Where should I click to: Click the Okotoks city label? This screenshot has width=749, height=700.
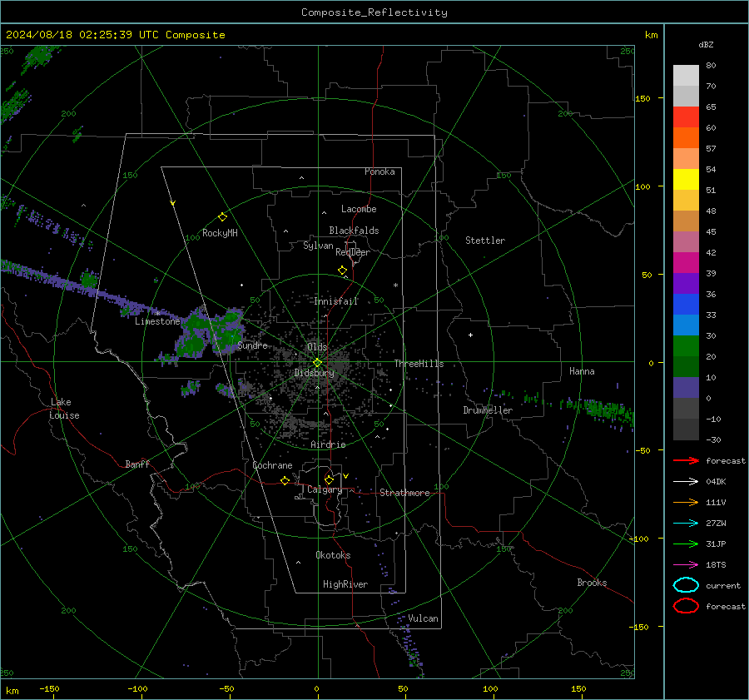coord(333,555)
